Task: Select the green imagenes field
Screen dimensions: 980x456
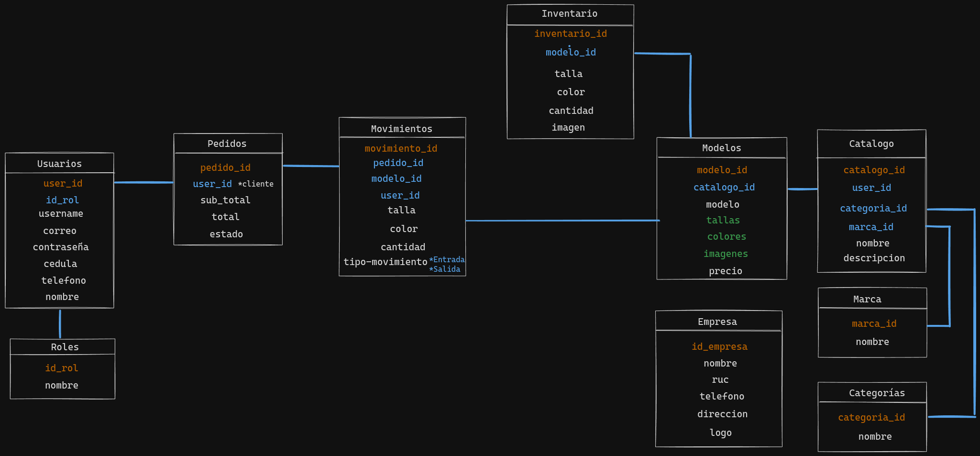Action: pyautogui.click(x=726, y=254)
